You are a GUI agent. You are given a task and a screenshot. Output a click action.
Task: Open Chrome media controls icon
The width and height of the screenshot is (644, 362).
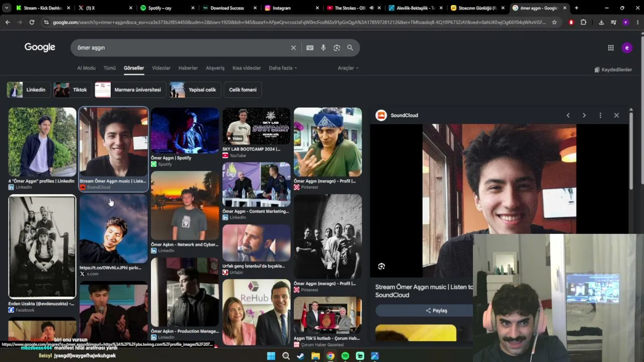pos(613,22)
